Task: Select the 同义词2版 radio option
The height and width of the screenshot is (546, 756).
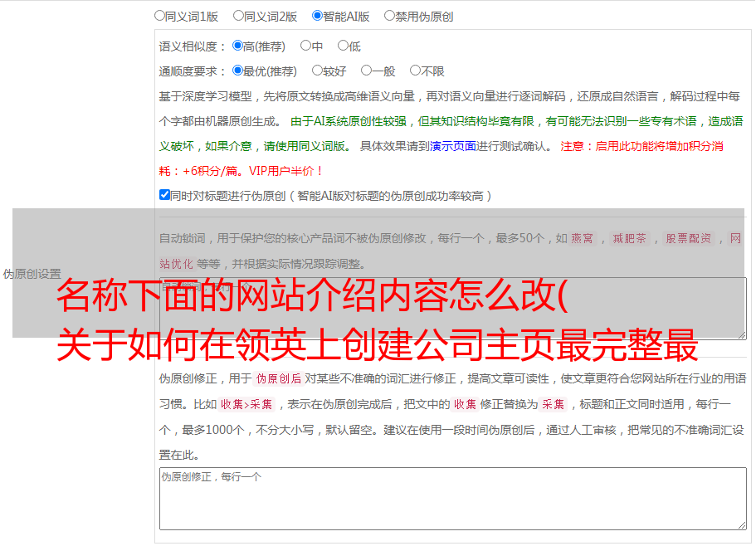Action: tap(238, 16)
